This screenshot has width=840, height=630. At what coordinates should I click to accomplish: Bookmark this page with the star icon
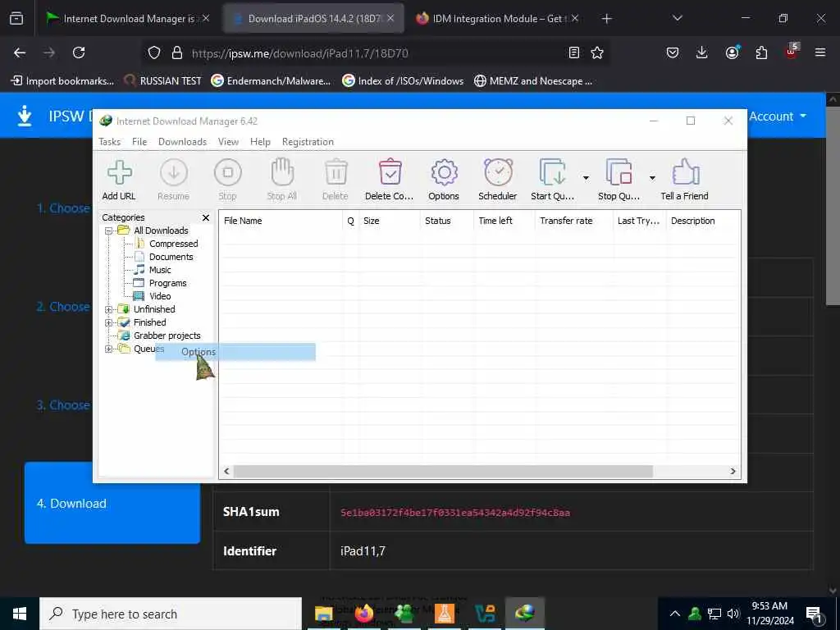(x=597, y=52)
